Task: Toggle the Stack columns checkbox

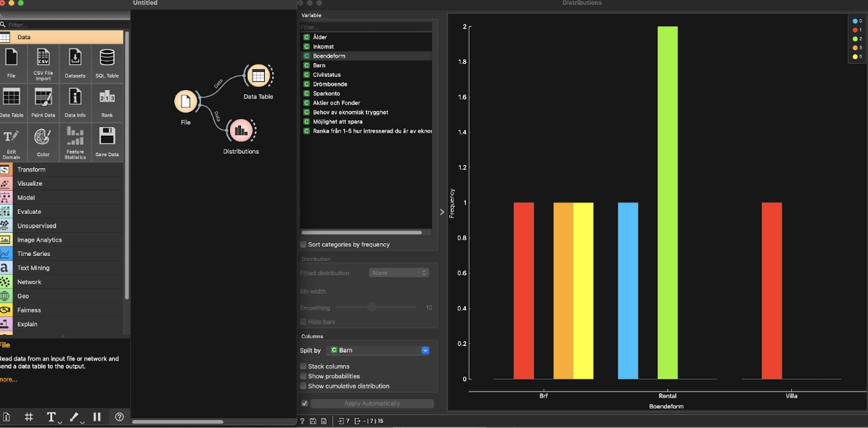Action: point(303,366)
